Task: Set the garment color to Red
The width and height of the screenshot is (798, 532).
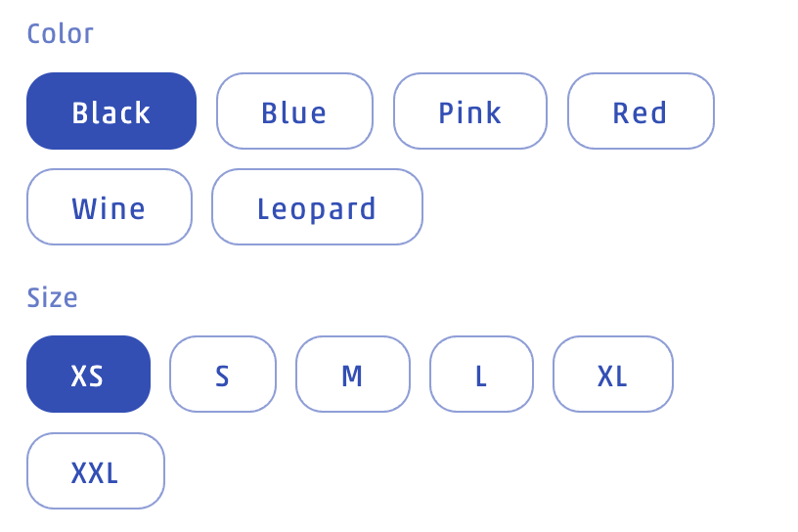Action: 641,111
